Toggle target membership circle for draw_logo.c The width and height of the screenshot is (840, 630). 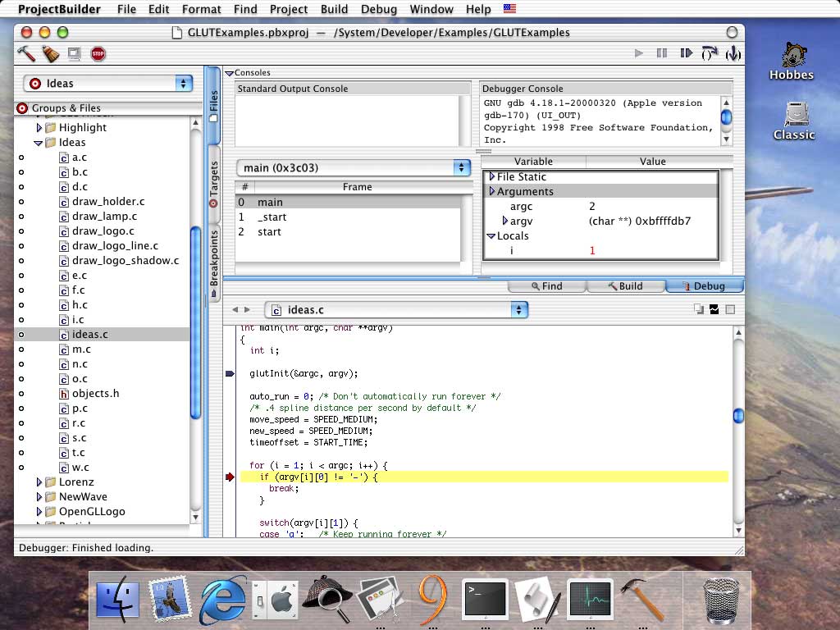(x=21, y=231)
